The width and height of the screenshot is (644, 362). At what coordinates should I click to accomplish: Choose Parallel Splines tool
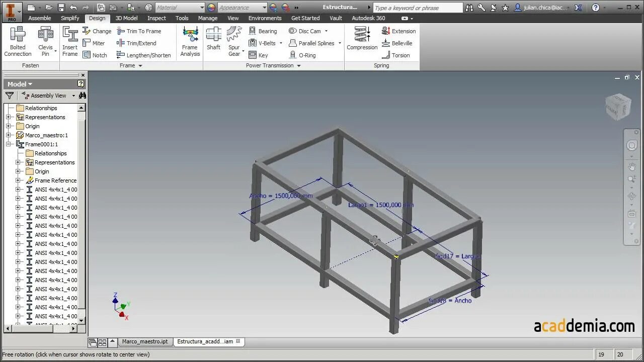click(x=311, y=43)
